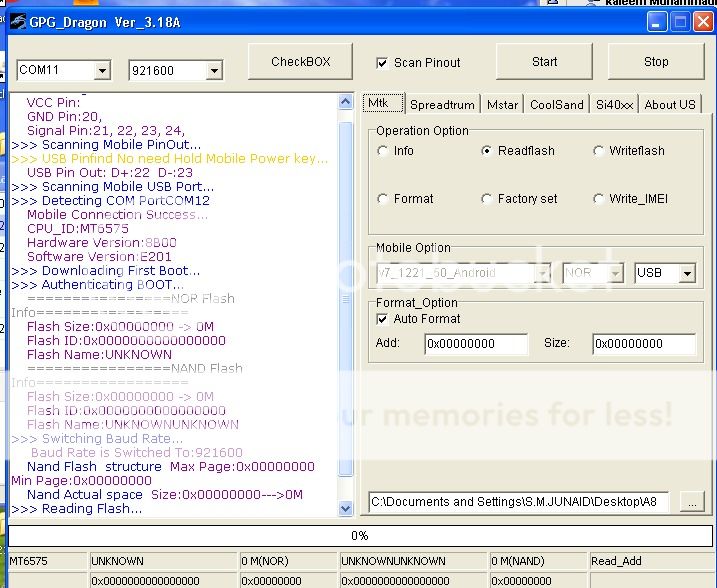Click the 'Hardware Version:8B00' log line
Viewport: 717px width, 588px height.
102,243
